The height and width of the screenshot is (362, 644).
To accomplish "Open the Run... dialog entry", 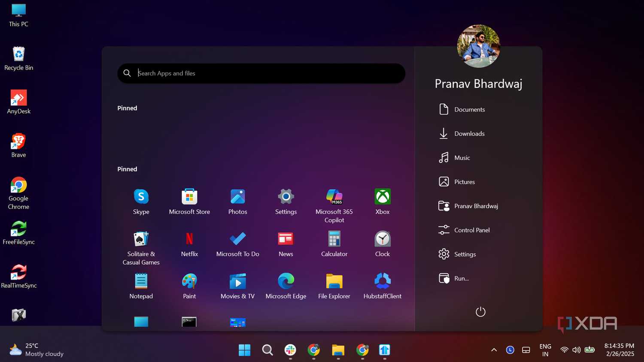I will point(453,278).
